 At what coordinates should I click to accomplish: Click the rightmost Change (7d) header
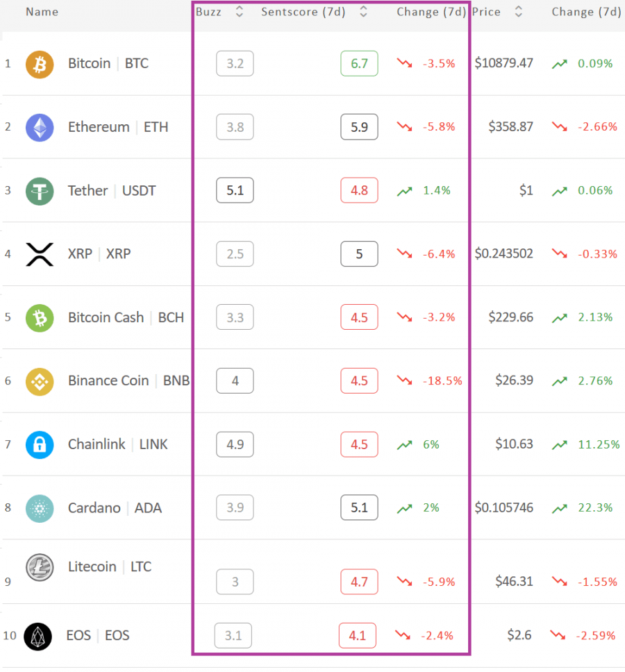[586, 12]
